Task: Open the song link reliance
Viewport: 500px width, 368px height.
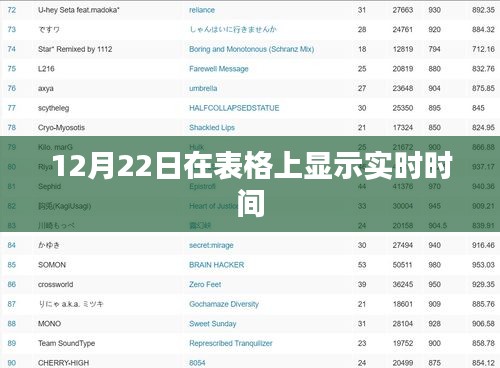Action: coord(202,10)
